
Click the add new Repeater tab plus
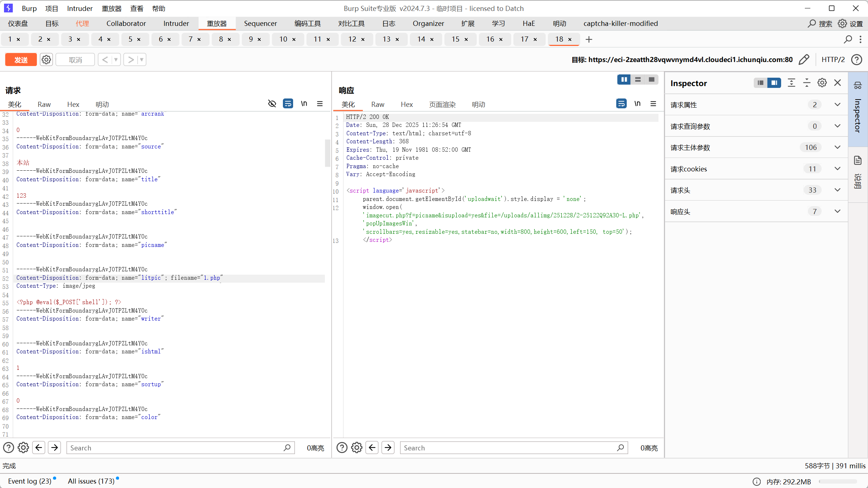click(589, 39)
